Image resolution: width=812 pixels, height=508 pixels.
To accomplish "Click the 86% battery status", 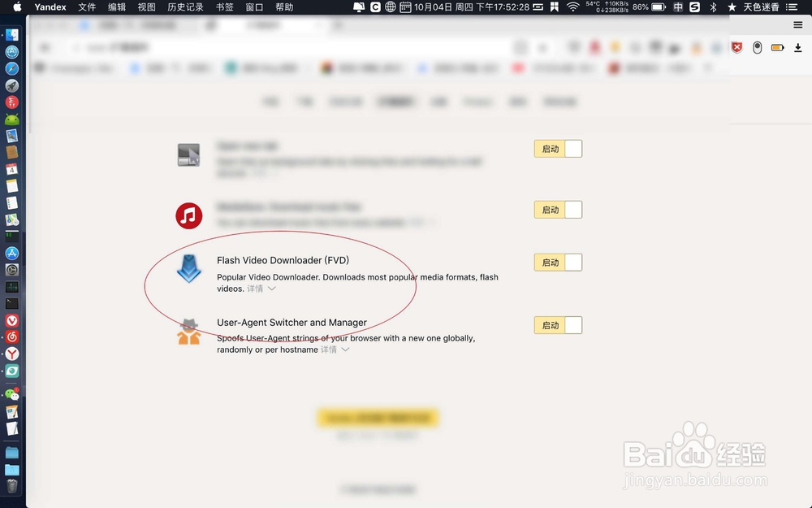I will point(649,7).
